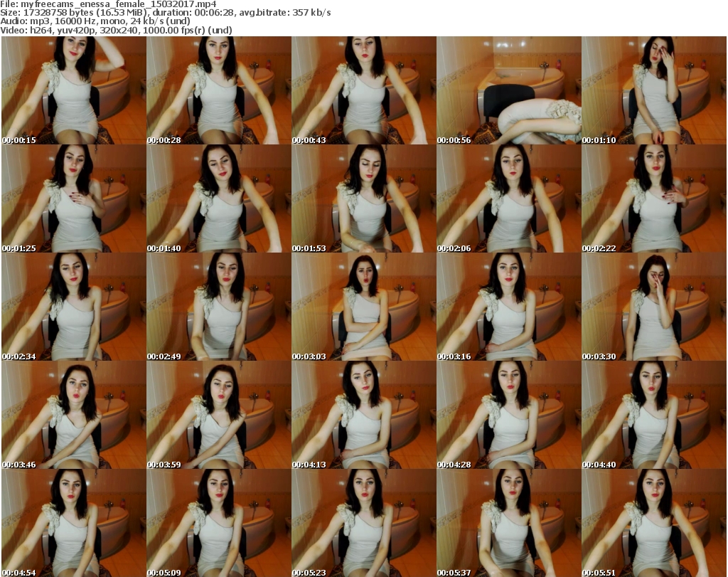
Task: Open the thumbnail stamped 00:03:46
Action: tap(74, 415)
